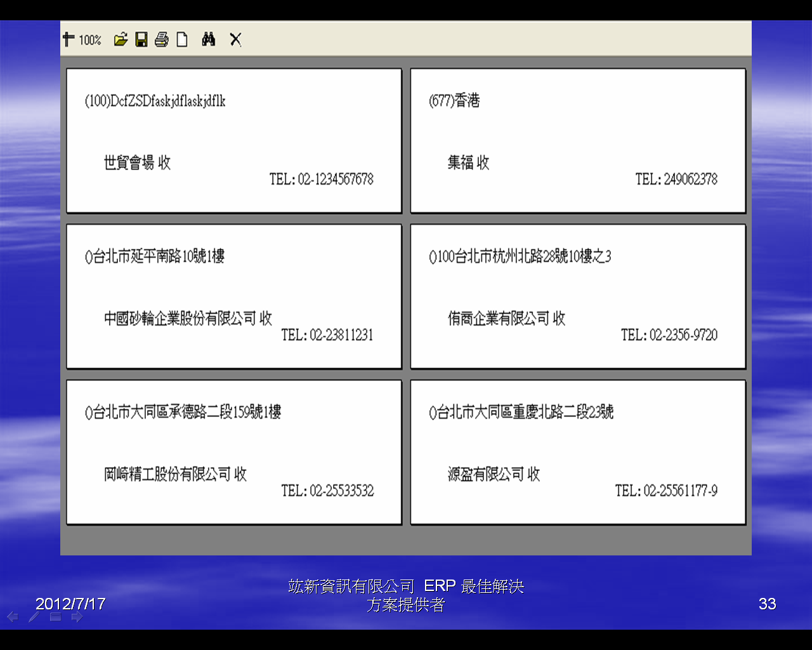Click the phone number TEL: 02-25561177-9

click(x=666, y=490)
